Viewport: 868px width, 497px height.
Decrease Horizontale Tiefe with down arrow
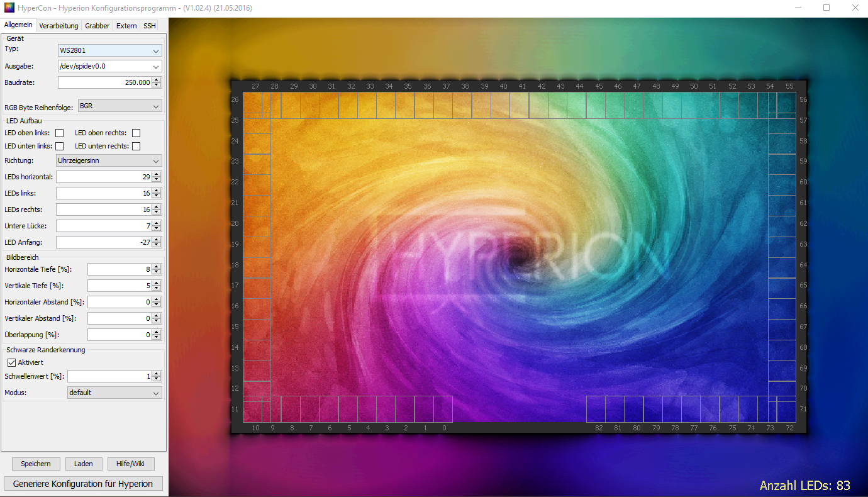157,272
